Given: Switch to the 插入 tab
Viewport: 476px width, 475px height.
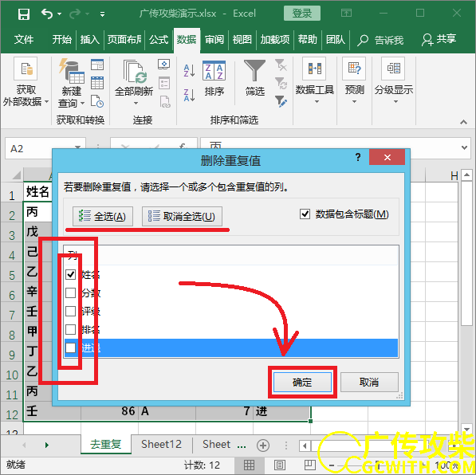Looking at the screenshot, I should 90,40.
